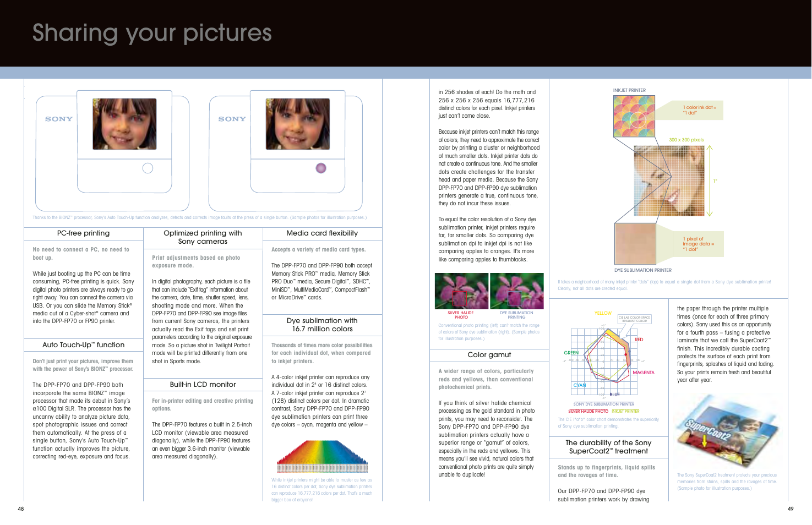Click 'For in-printer editing and creative printing' subheading
The width and height of the screenshot is (812, 525).
(203, 404)
